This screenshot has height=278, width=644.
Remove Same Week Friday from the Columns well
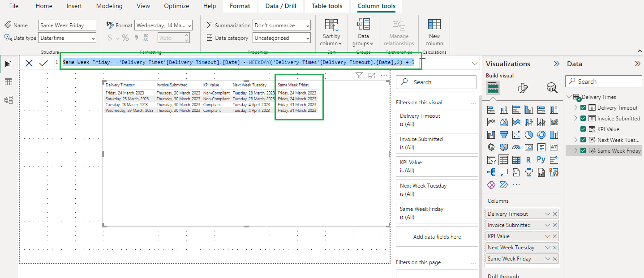(x=555, y=259)
